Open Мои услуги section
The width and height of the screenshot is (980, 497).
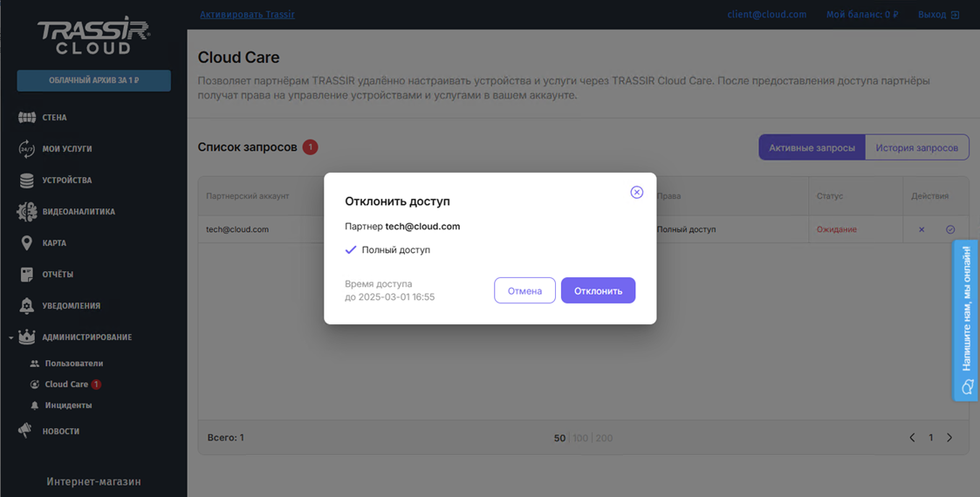(66, 149)
